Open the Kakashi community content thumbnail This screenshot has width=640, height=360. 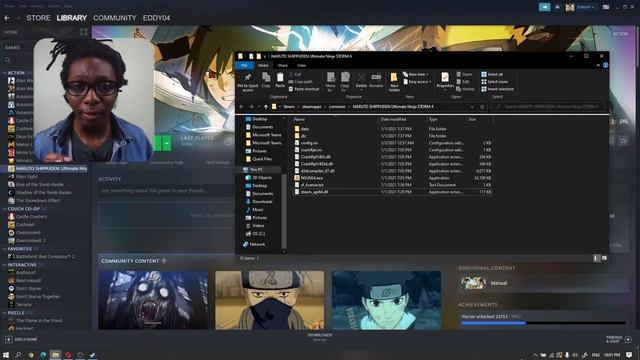269,300
